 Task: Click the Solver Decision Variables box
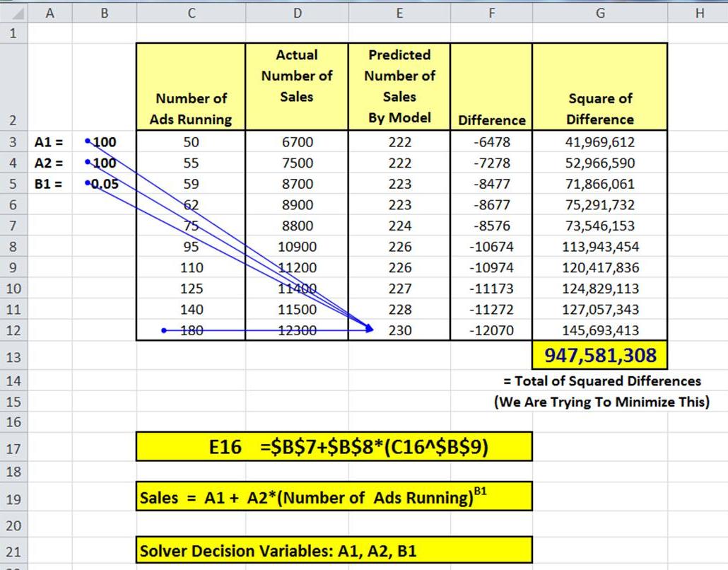click(334, 550)
